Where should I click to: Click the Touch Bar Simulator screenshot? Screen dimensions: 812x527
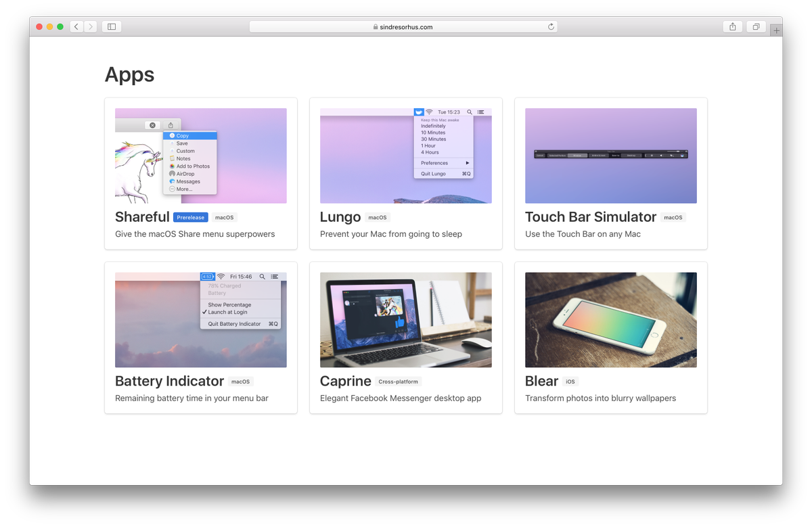[x=611, y=156]
